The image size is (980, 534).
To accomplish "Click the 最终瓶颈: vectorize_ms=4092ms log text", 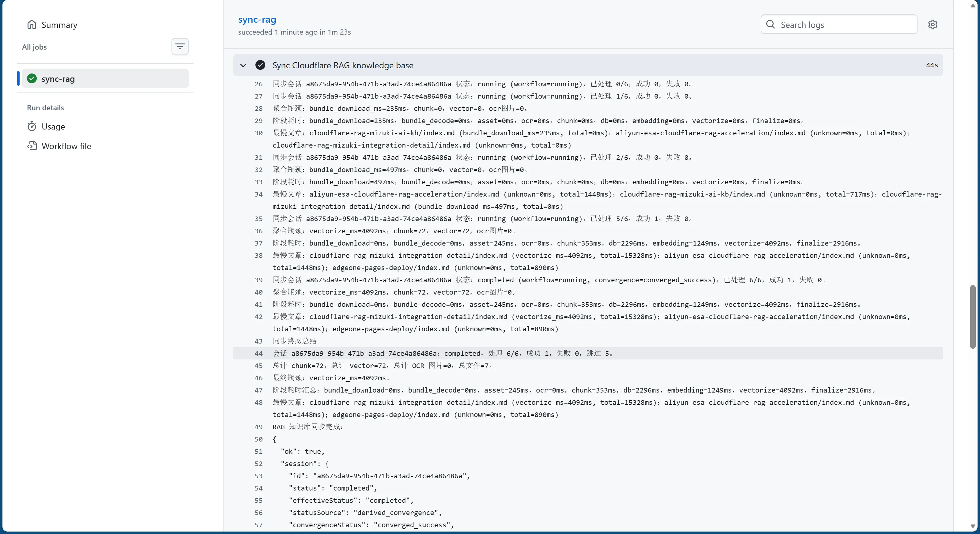I will click(x=331, y=378).
